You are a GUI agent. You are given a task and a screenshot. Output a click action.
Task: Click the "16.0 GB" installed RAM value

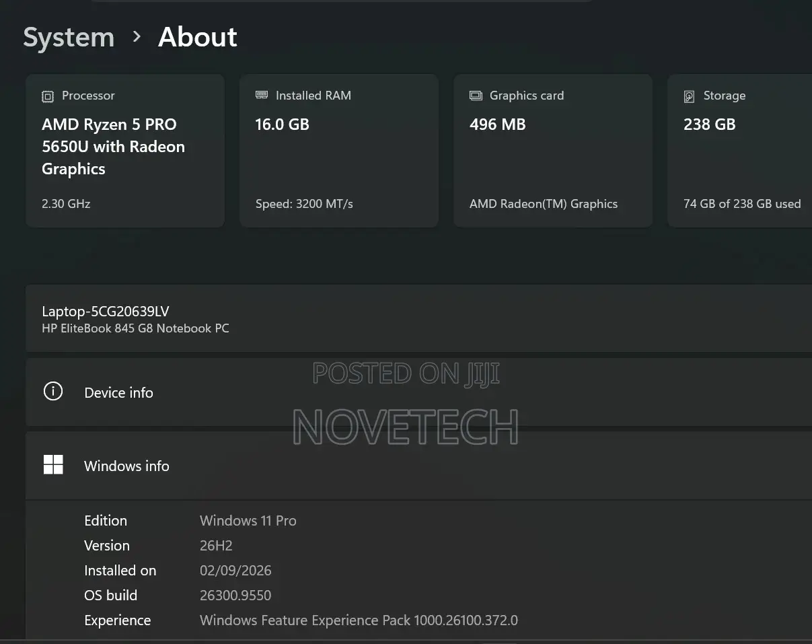click(x=283, y=124)
